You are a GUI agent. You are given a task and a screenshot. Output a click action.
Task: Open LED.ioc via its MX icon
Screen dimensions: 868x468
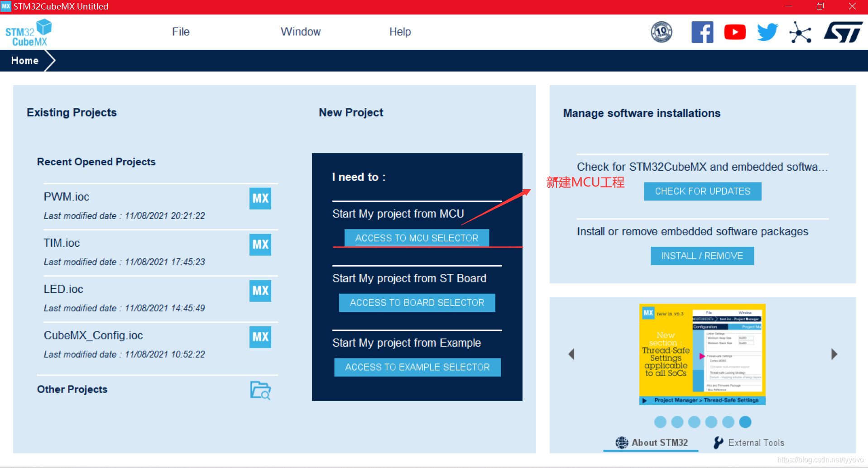(x=260, y=291)
